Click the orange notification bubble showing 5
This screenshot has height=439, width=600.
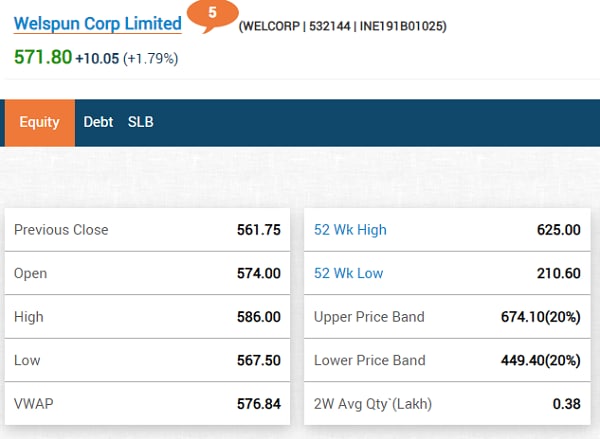(x=212, y=15)
